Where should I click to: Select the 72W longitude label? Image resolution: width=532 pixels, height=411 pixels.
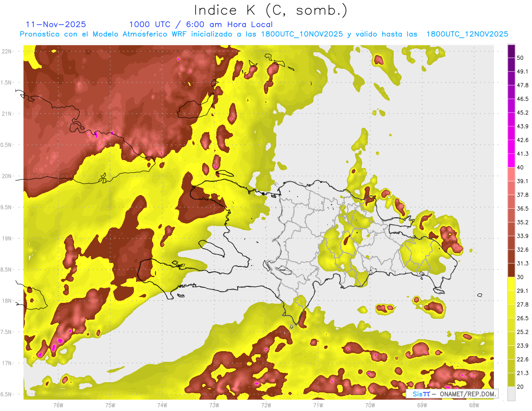click(266, 405)
